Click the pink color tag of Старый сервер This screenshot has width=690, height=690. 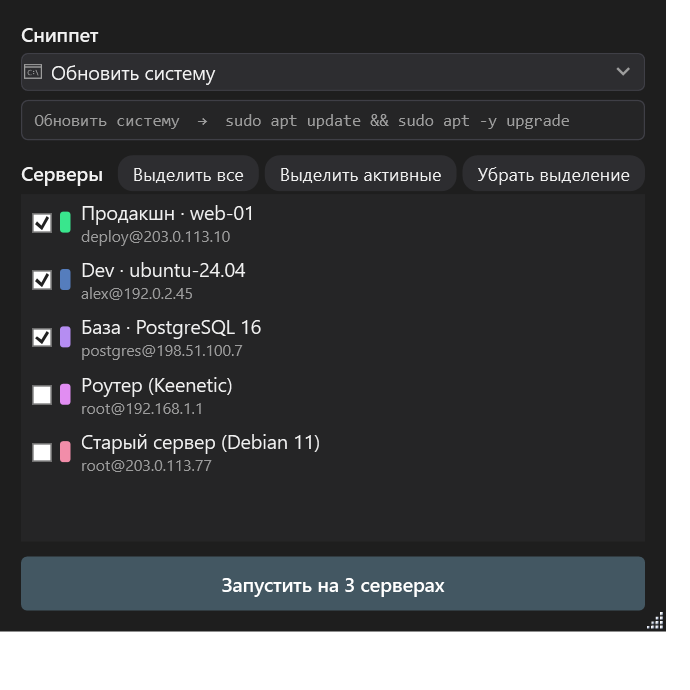pyautogui.click(x=65, y=452)
